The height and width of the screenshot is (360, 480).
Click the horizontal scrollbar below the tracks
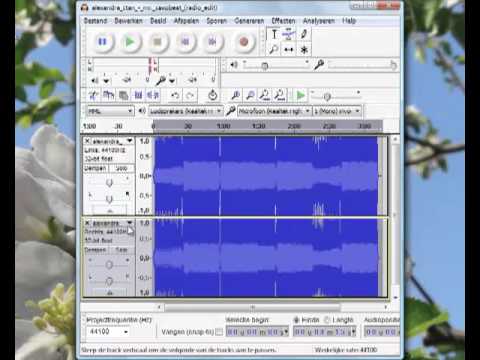tap(252, 307)
